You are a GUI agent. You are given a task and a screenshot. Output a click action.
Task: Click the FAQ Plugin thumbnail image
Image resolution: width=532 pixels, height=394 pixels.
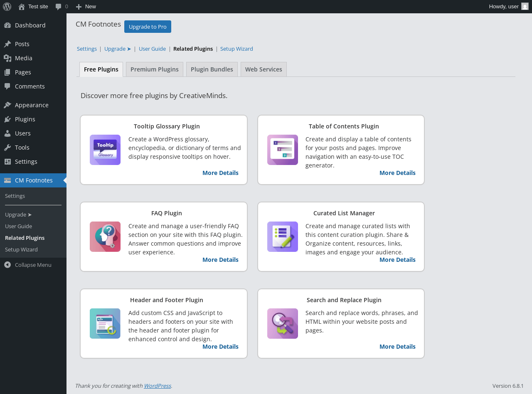105,236
